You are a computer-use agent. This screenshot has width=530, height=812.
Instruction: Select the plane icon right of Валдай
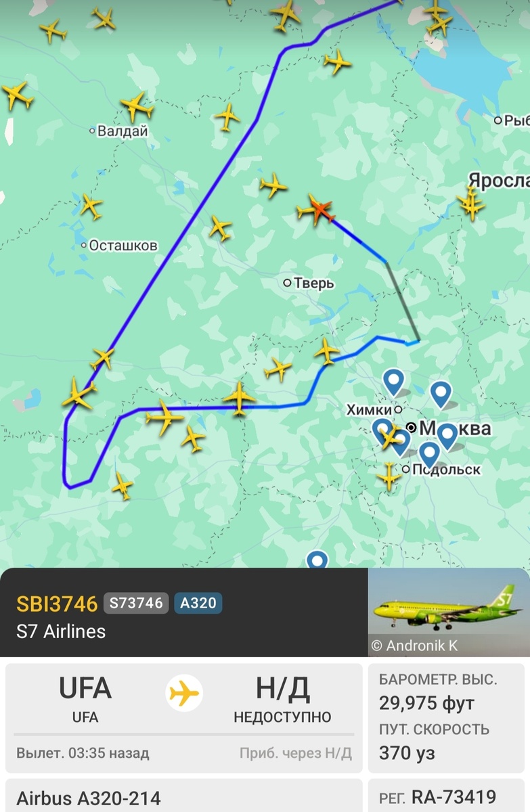point(137,107)
